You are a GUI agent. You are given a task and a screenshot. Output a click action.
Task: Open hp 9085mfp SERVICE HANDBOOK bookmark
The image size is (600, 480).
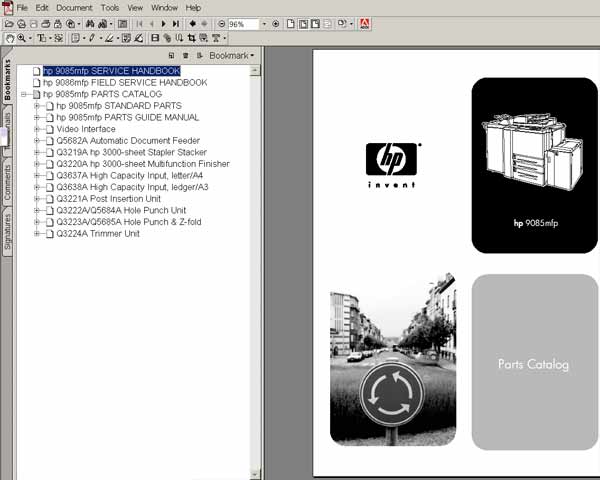click(x=111, y=71)
